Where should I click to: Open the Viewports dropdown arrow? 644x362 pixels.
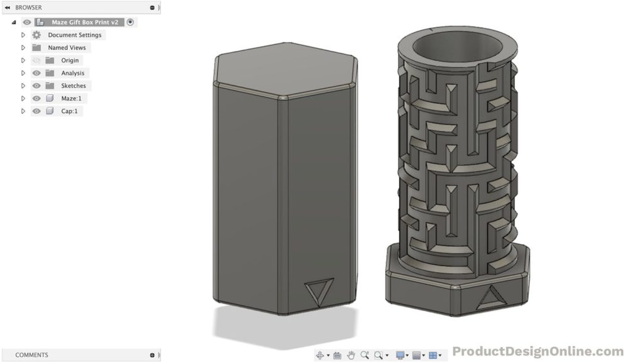tap(440, 356)
